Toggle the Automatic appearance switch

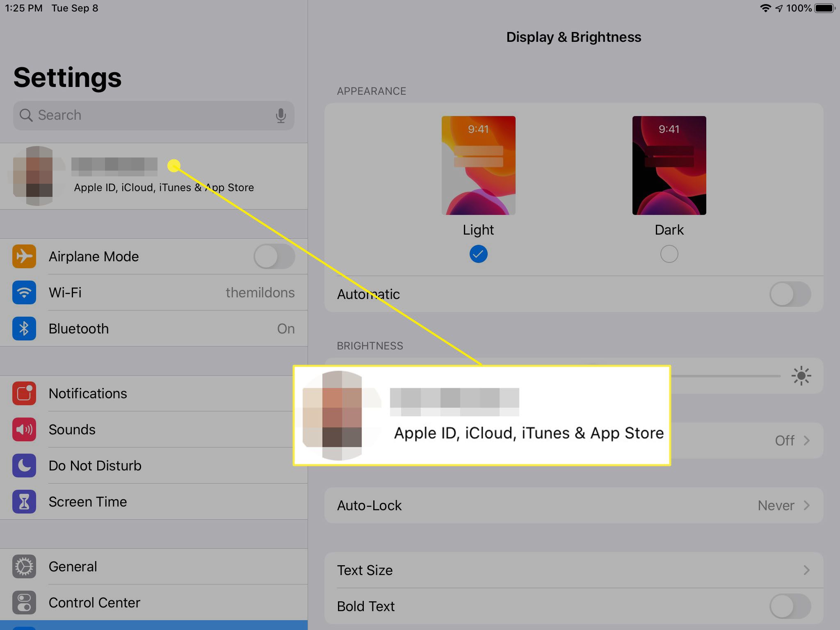[x=790, y=294]
